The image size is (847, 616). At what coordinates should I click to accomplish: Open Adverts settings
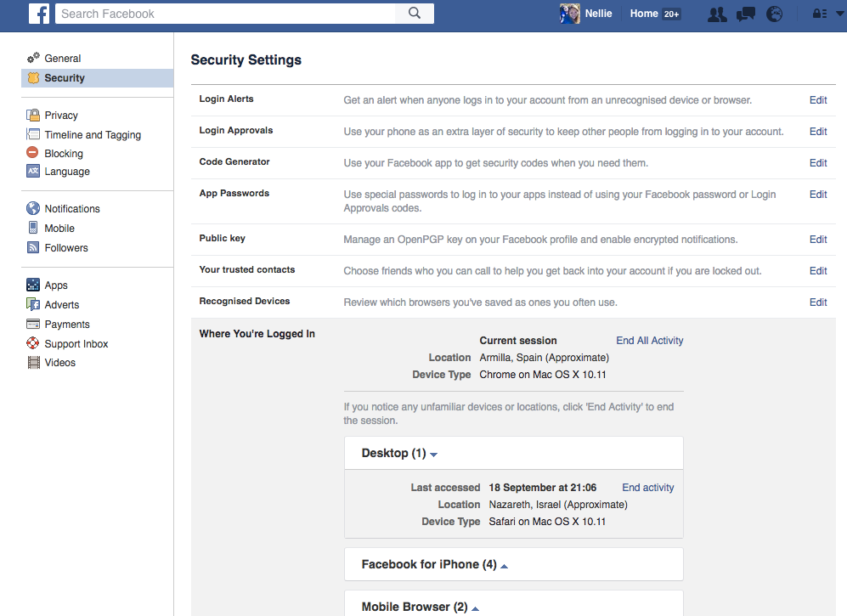pos(61,305)
